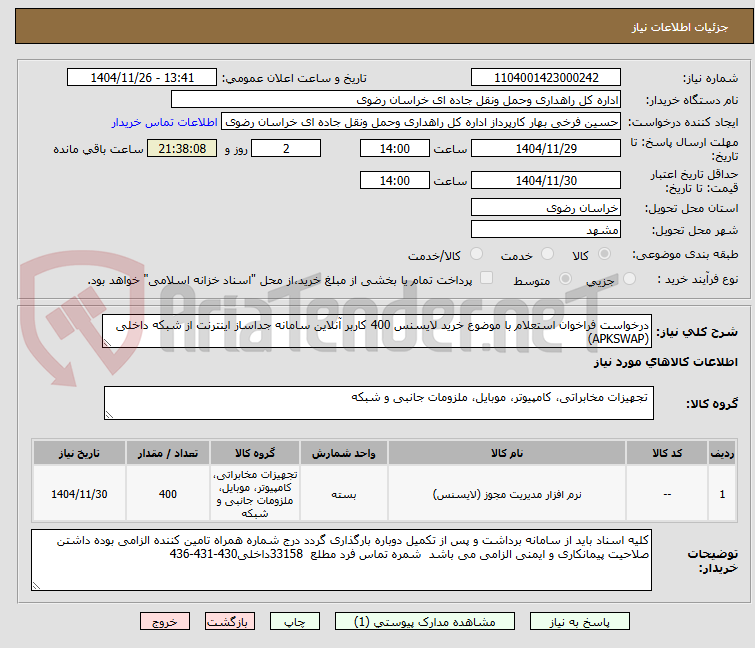Click the تاریخ نیاز column header
Image resolution: width=755 pixels, height=648 pixels.
pos(79,453)
